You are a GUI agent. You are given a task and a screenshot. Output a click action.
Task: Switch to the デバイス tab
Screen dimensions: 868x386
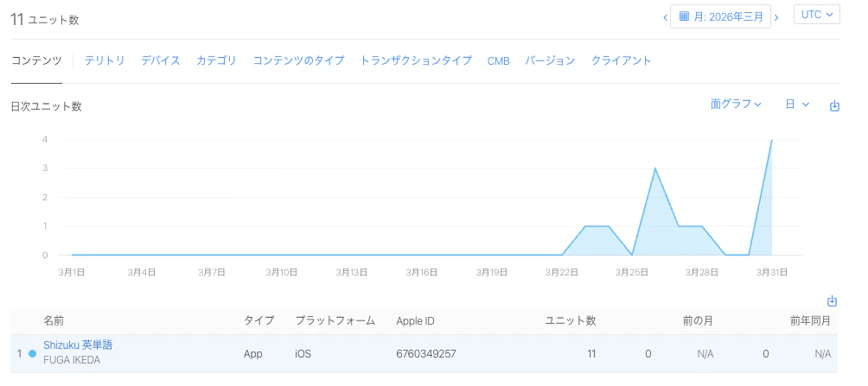pyautogui.click(x=161, y=60)
